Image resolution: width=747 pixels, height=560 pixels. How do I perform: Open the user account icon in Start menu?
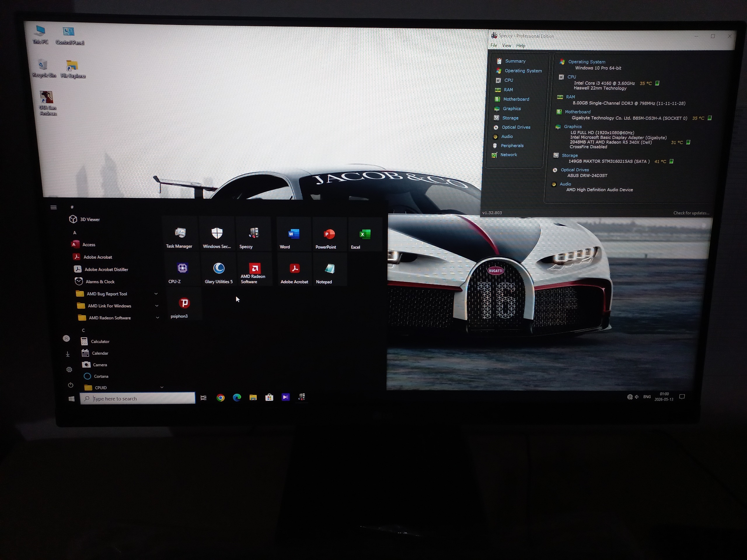point(67,338)
